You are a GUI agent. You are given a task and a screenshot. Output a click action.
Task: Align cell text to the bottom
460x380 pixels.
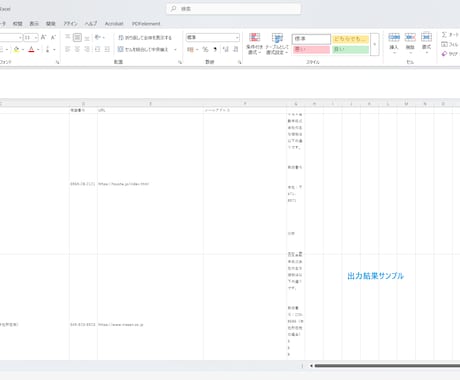tap(87, 37)
